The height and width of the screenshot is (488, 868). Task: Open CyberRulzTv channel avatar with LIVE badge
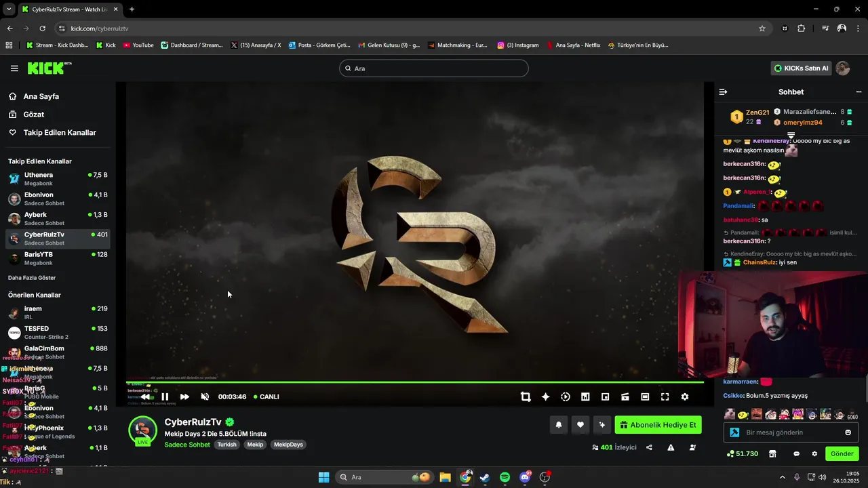142,431
